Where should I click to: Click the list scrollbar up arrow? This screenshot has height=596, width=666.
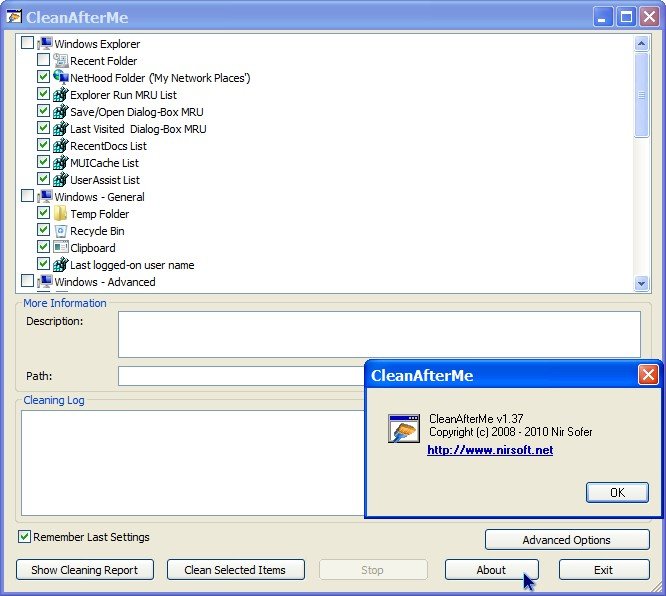pyautogui.click(x=641, y=43)
